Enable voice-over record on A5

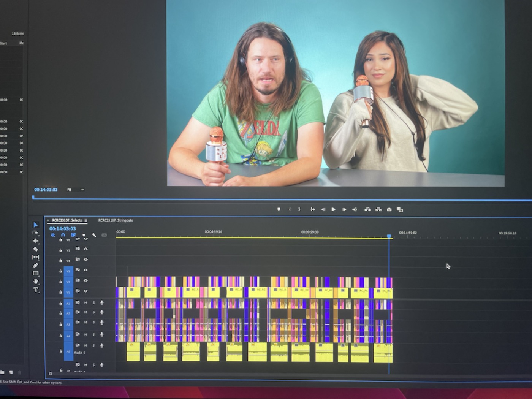point(101,345)
